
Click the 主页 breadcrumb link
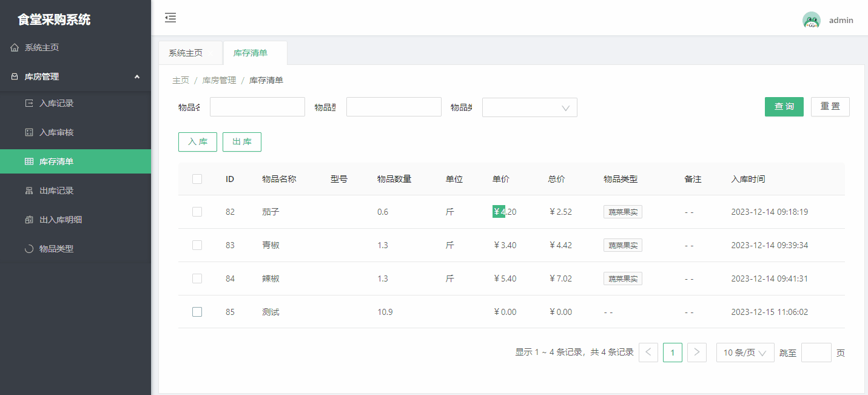point(181,80)
